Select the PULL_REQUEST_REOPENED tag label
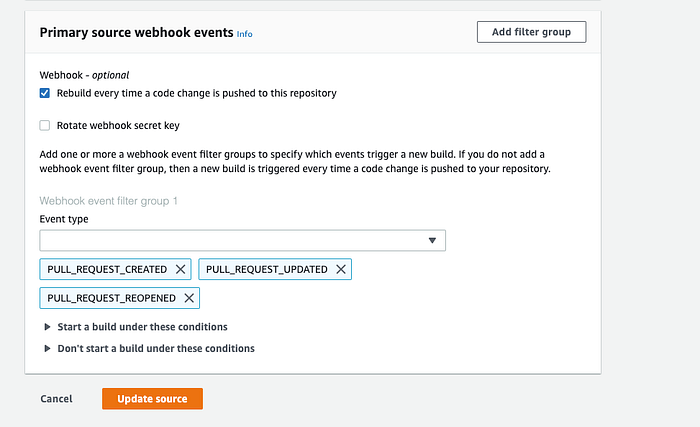Screen dimensions: 700x427 112,298
